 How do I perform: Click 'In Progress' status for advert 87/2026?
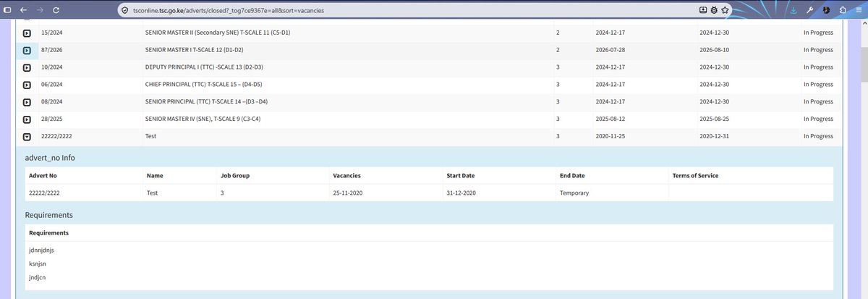click(x=818, y=50)
